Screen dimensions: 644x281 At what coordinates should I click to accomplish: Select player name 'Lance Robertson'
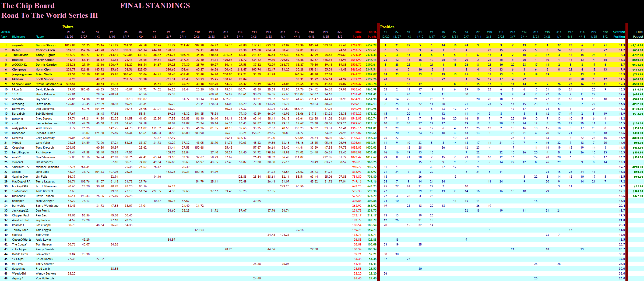[x=47, y=124]
